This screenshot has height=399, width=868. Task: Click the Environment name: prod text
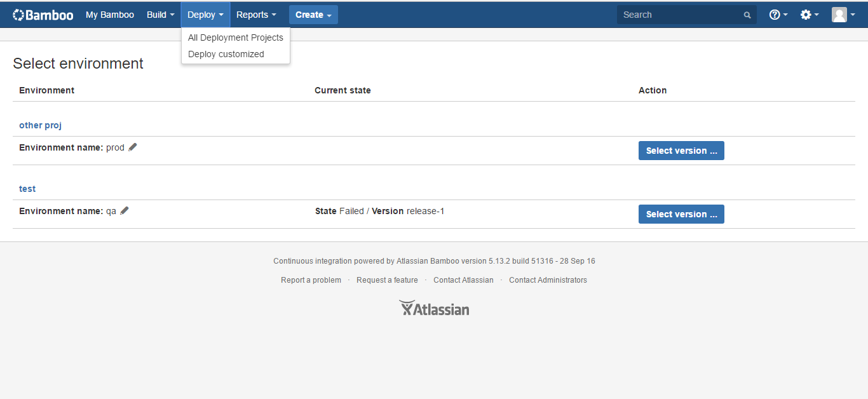pyautogui.click(x=72, y=147)
